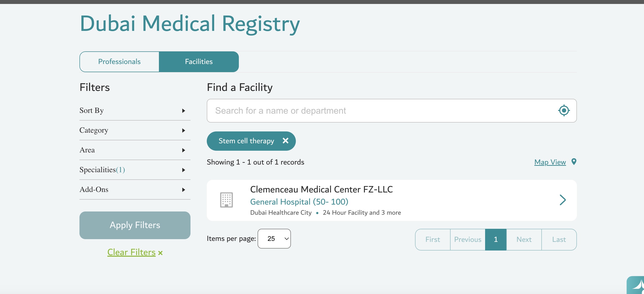This screenshot has height=294, width=644.
Task: Open facility details via right chevron arrow
Action: (563, 200)
